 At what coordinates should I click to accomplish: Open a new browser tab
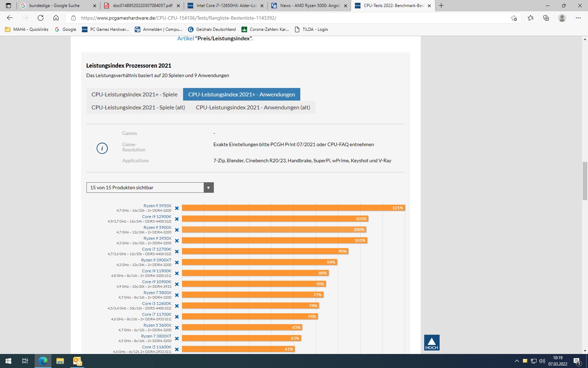click(441, 6)
